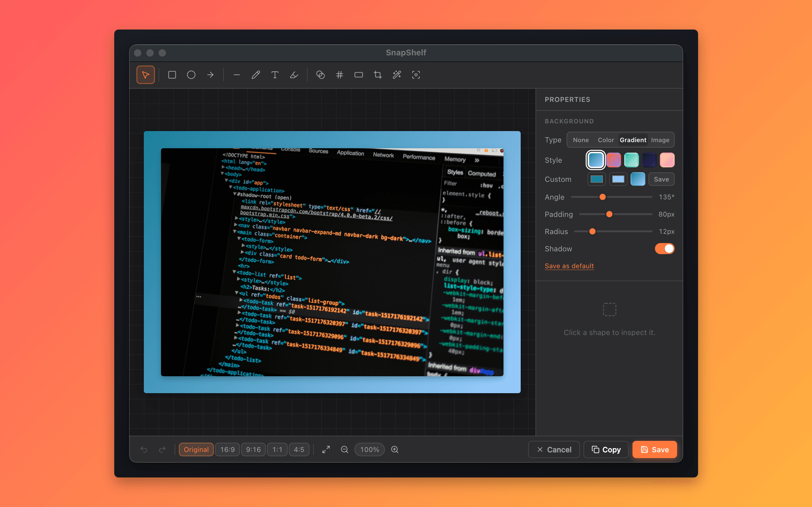Select the Rectangle shape tool
Image resolution: width=812 pixels, height=507 pixels.
[172, 75]
